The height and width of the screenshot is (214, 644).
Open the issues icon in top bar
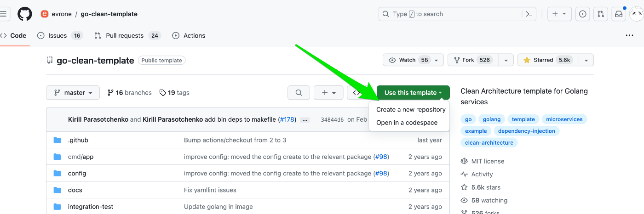click(583, 14)
